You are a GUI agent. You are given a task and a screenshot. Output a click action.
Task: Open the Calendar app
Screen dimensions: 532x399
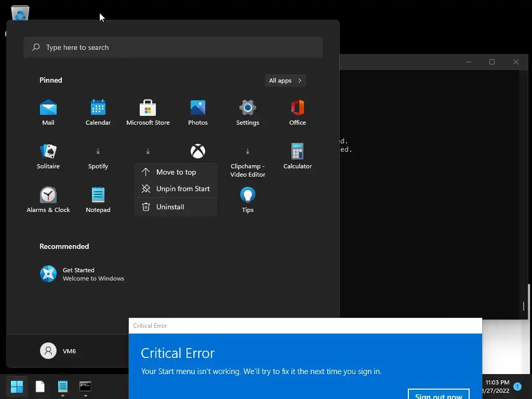[98, 113]
